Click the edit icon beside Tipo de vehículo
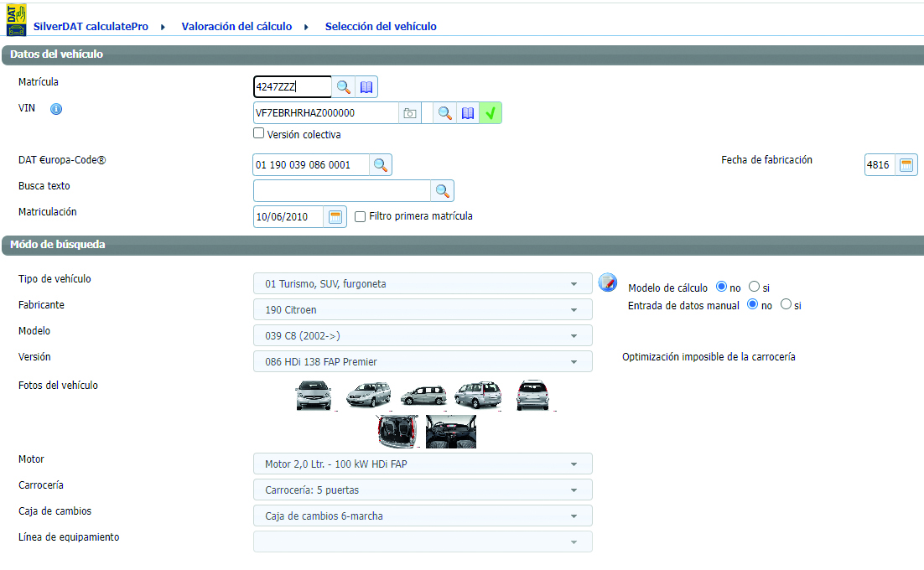Image resolution: width=924 pixels, height=570 pixels. point(608,282)
